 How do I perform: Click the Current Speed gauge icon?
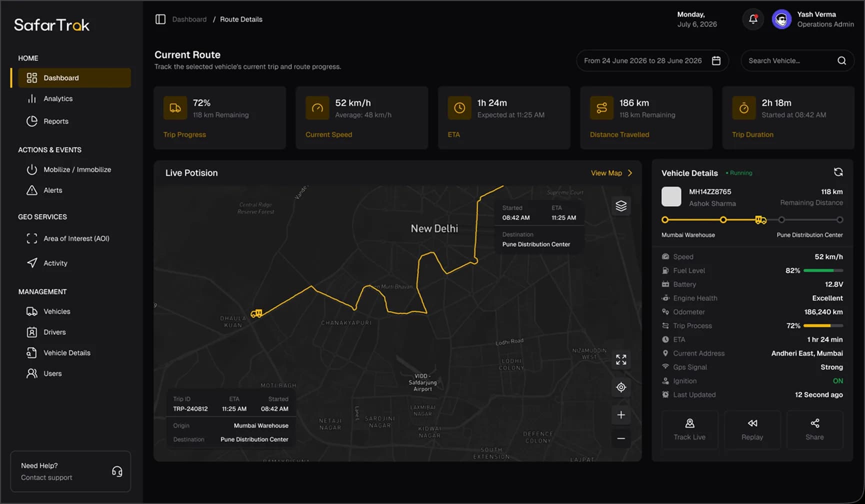[317, 108]
